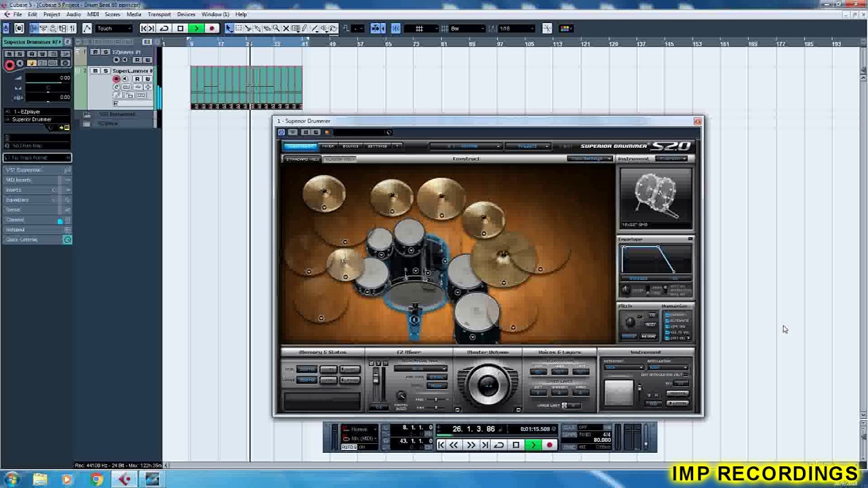The height and width of the screenshot is (488, 868).
Task: Select the MIDI part on track 2
Action: [x=246, y=87]
